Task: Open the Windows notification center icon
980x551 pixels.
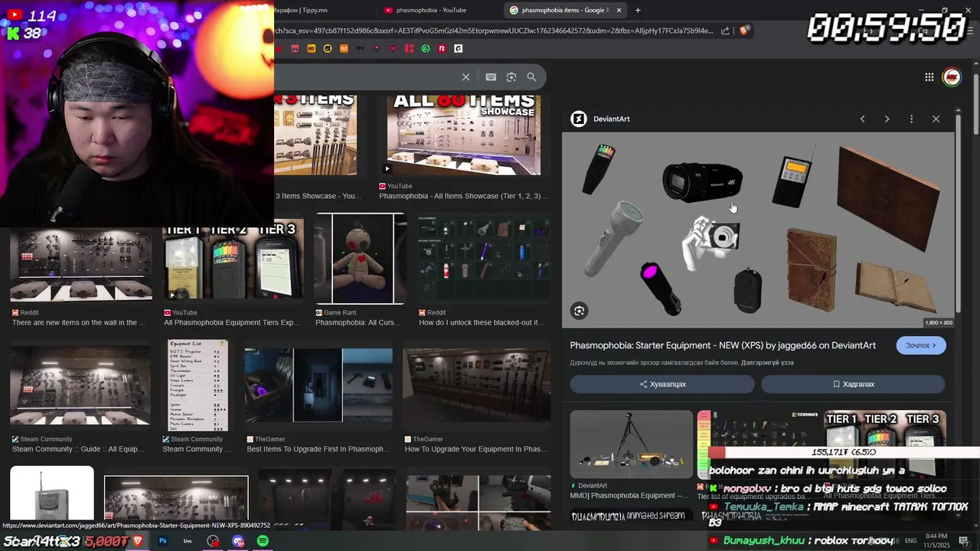Action: (964, 541)
